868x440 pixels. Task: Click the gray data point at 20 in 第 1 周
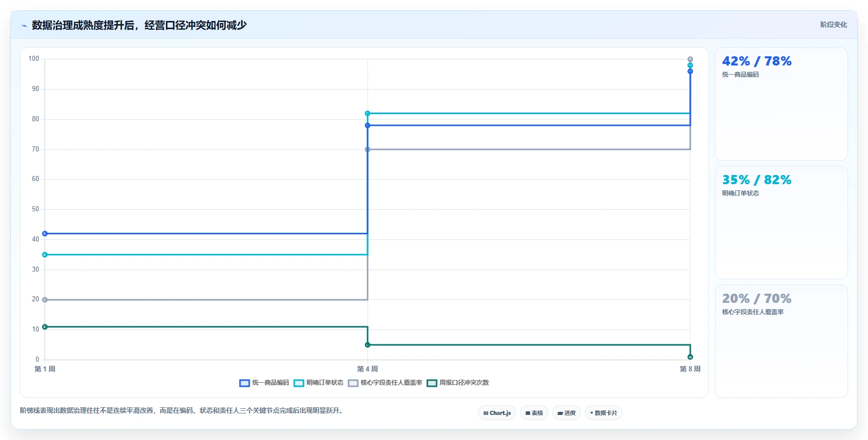click(45, 300)
